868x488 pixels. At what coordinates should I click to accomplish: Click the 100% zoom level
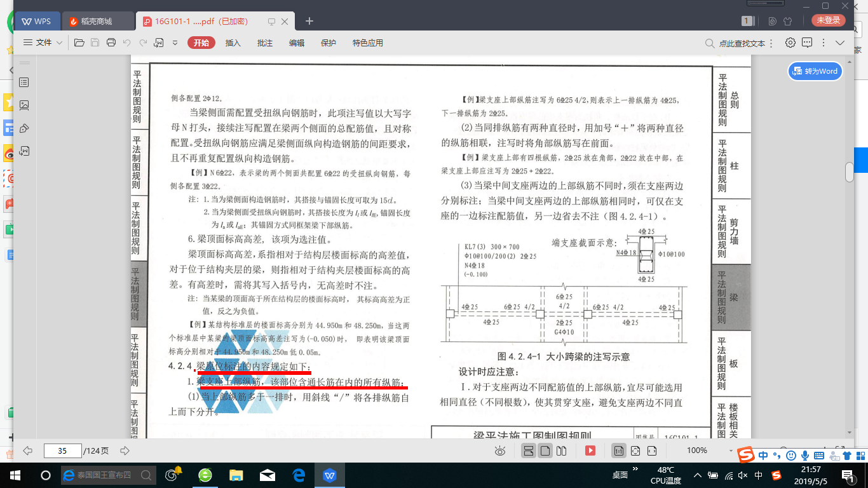click(x=697, y=451)
